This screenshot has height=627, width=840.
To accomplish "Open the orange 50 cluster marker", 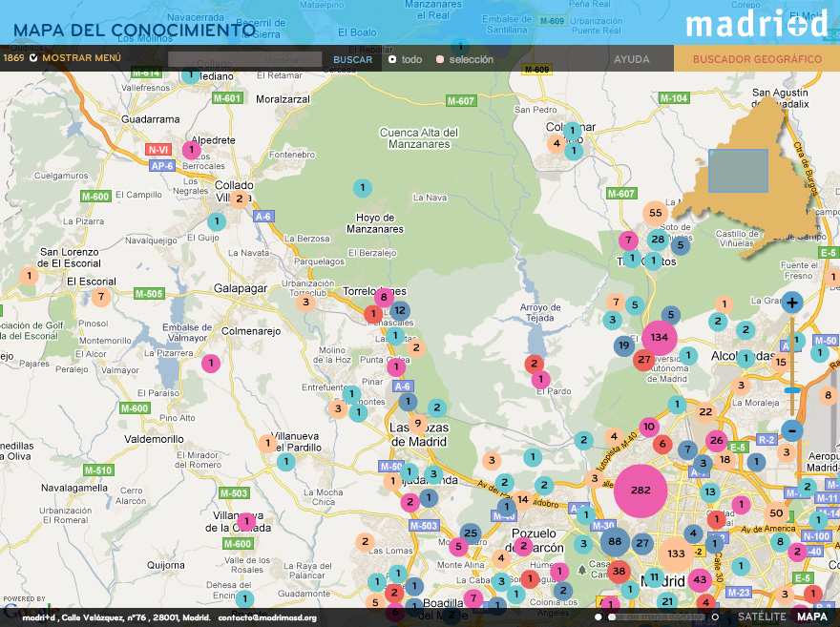I will tap(776, 513).
